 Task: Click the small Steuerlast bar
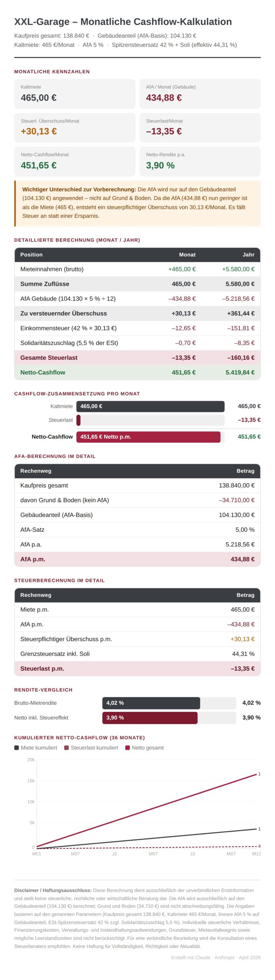(79, 420)
